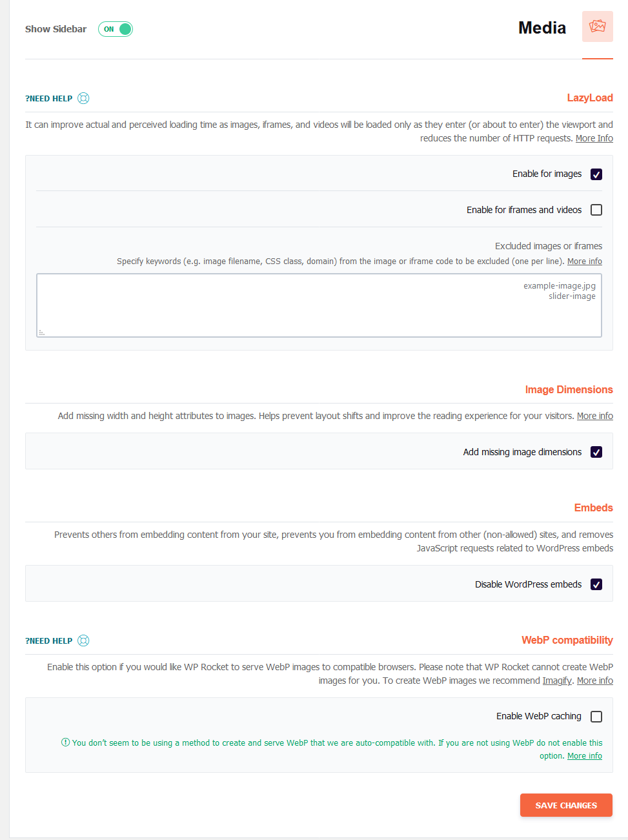Open the LazyLoad More Info link

click(x=594, y=138)
